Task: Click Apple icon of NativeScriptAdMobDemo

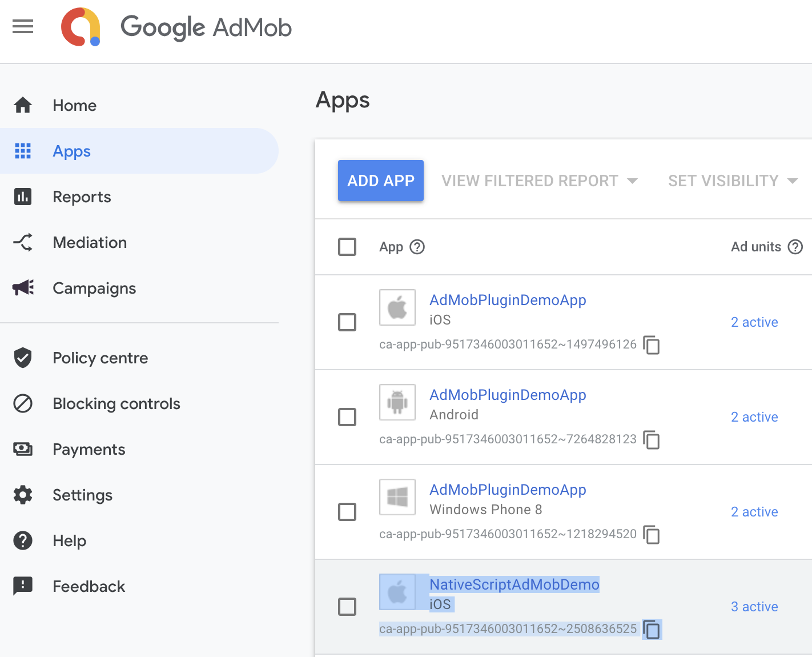Action: click(x=397, y=592)
